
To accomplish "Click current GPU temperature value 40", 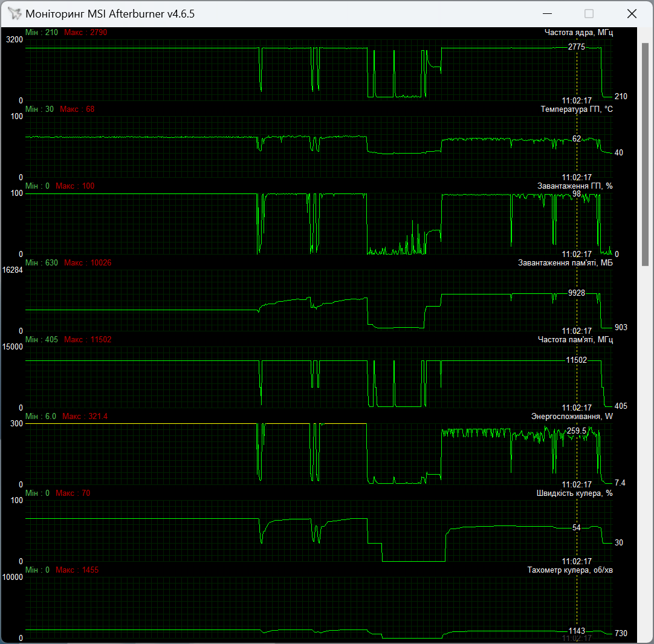I will 618,153.
